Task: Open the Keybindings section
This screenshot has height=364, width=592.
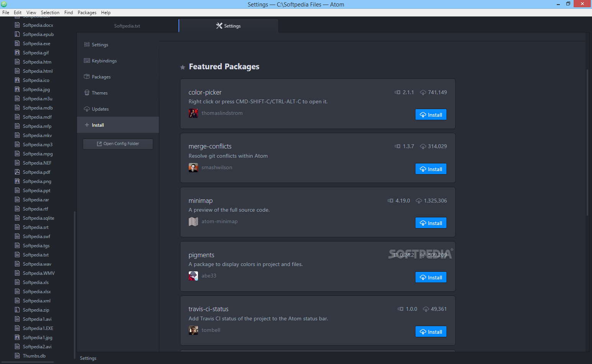Action: pos(118,61)
